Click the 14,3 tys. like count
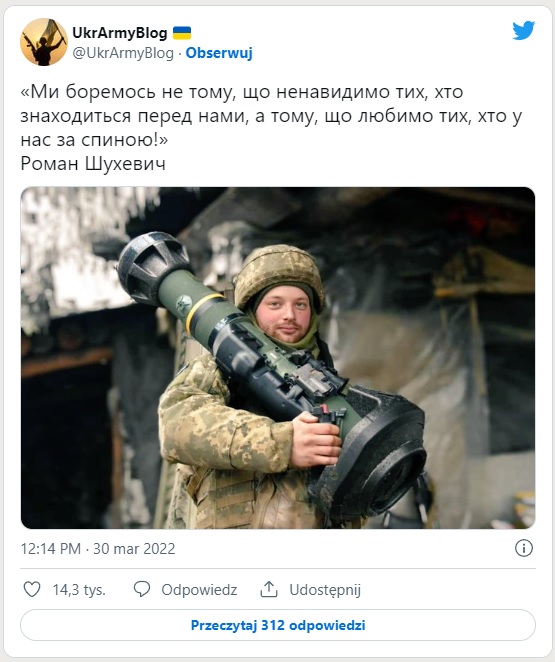The height and width of the screenshot is (662, 555). [x=79, y=589]
